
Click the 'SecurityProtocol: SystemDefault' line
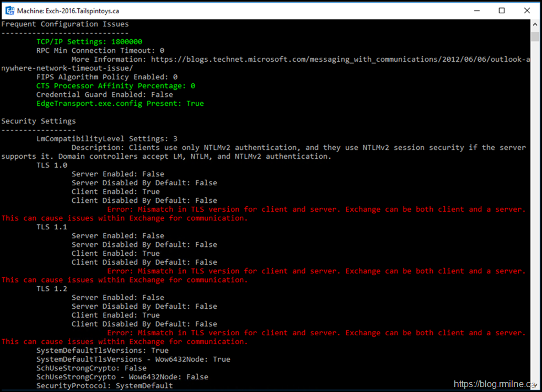pos(105,386)
